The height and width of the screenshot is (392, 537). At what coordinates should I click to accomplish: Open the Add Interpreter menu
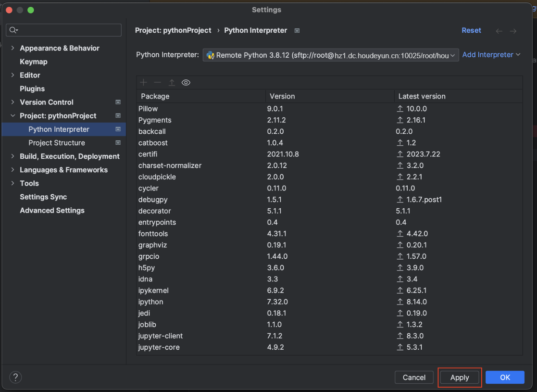click(x=491, y=55)
